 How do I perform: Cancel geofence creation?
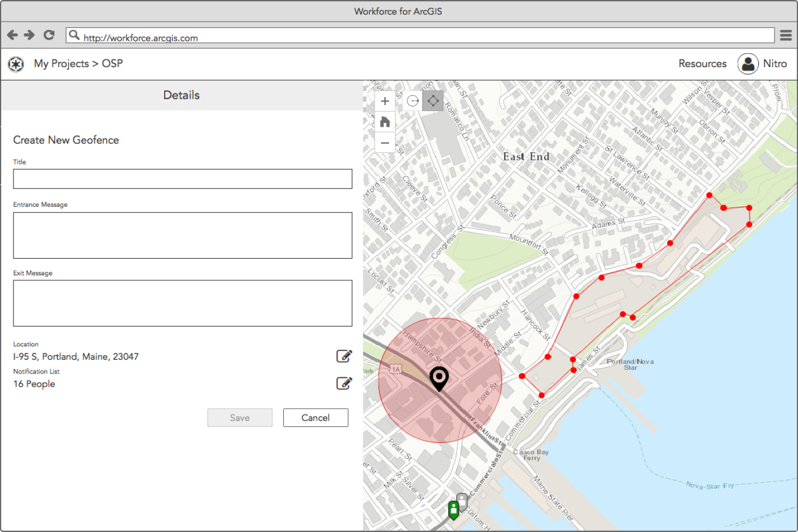[x=315, y=418]
